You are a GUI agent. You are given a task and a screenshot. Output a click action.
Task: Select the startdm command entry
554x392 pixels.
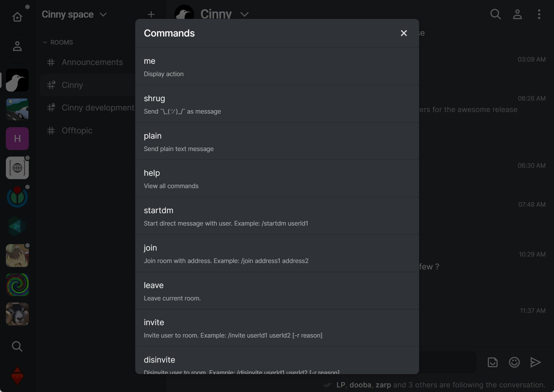(x=277, y=216)
